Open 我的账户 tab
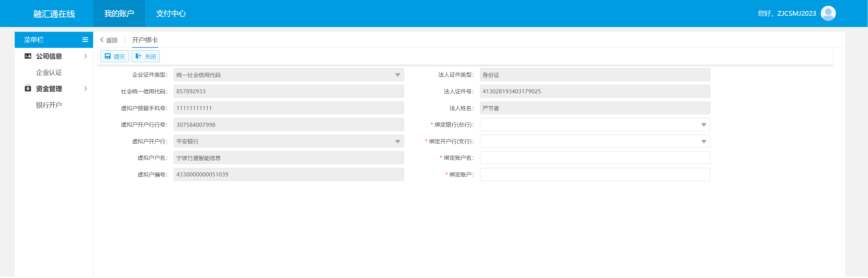868x278 pixels. tap(119, 13)
